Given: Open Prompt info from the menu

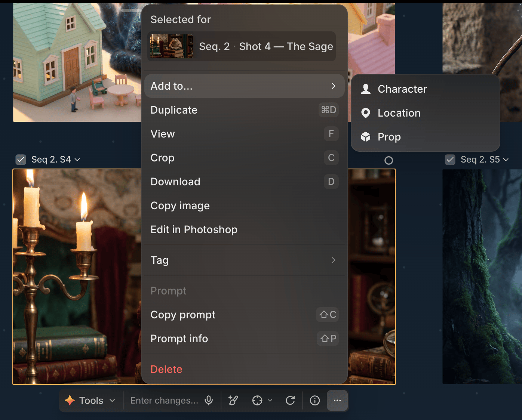Looking at the screenshot, I should pos(244,339).
